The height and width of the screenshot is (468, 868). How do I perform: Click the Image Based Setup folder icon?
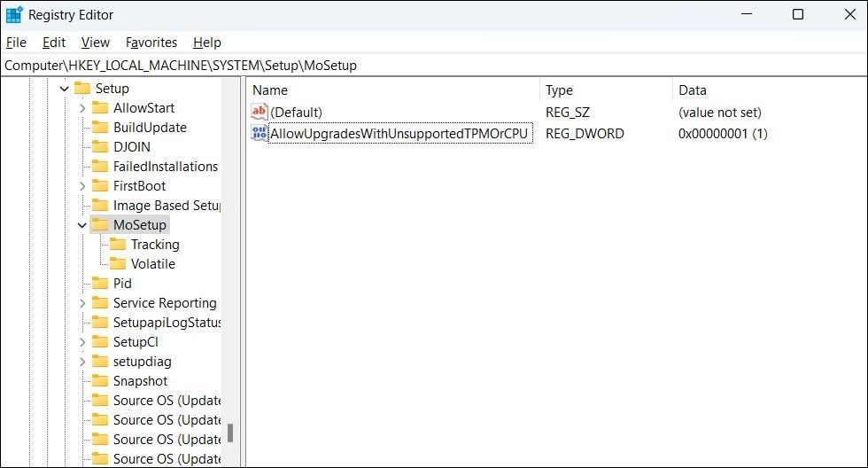(x=99, y=206)
